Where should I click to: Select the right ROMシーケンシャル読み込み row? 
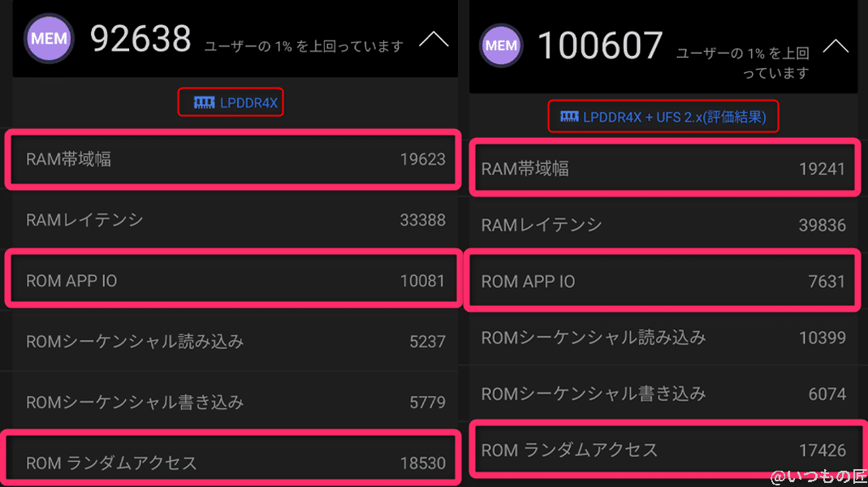tap(663, 338)
